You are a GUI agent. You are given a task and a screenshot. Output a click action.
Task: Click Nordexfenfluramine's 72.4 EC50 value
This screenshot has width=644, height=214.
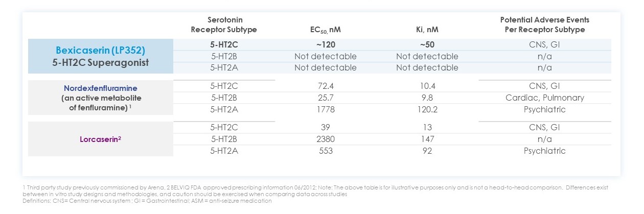click(x=326, y=86)
